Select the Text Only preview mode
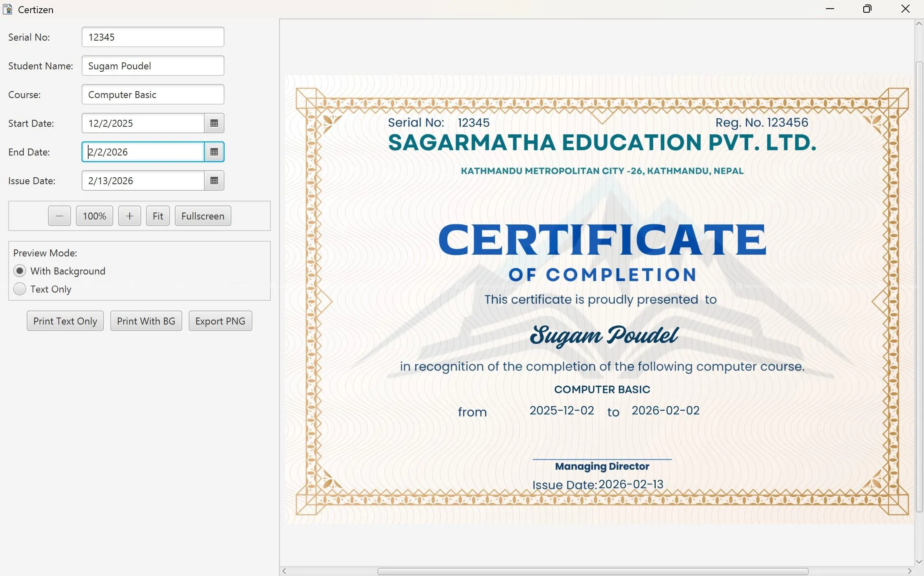Viewport: 924px width, 576px height. click(x=20, y=289)
